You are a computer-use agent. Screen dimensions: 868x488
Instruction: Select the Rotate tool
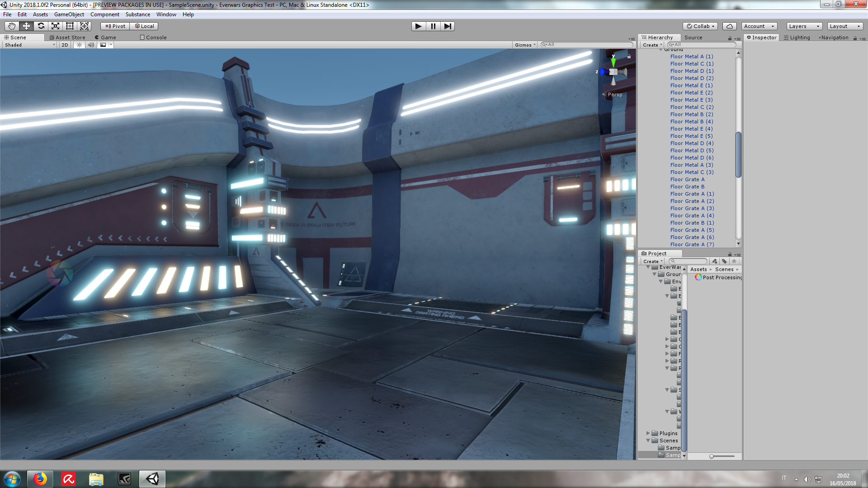click(41, 26)
